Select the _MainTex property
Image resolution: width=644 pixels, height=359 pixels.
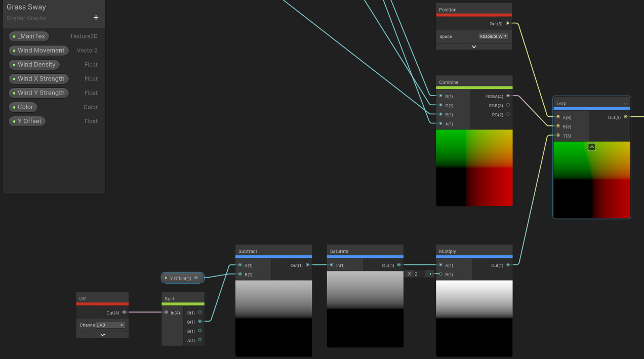click(x=29, y=36)
